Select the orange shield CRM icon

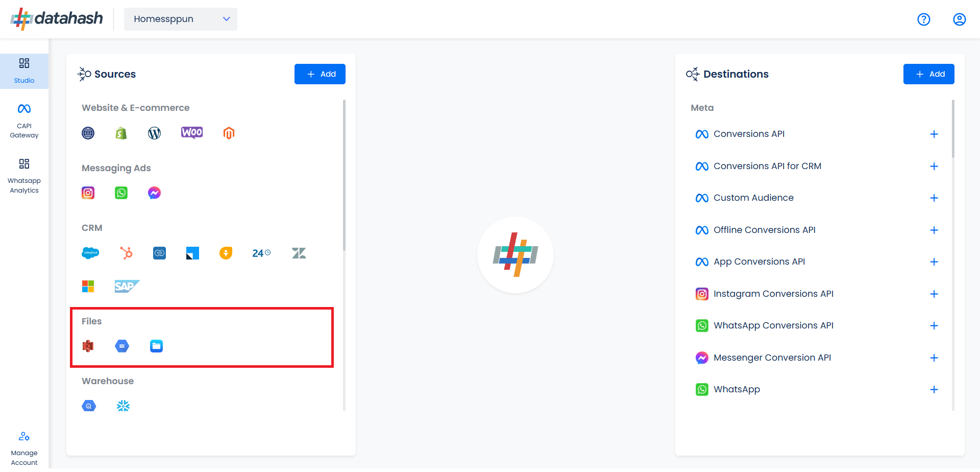click(226, 253)
